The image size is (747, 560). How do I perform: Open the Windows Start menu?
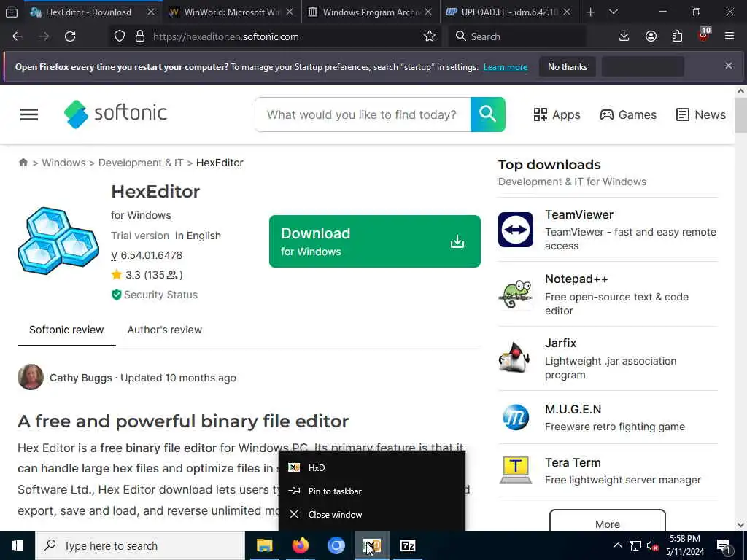[18, 545]
